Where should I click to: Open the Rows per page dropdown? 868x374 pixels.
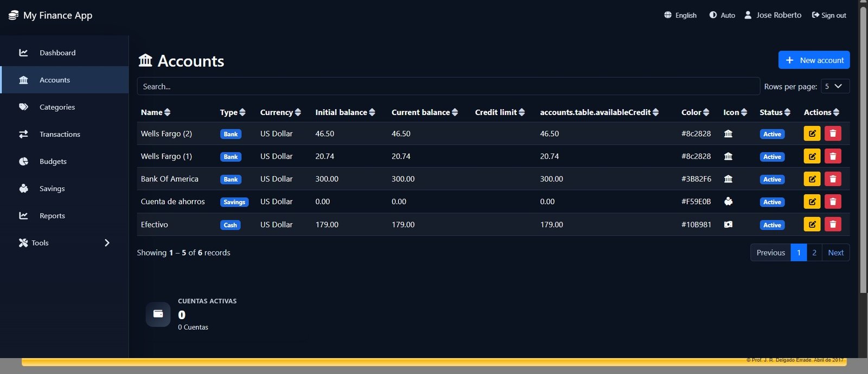pyautogui.click(x=835, y=86)
